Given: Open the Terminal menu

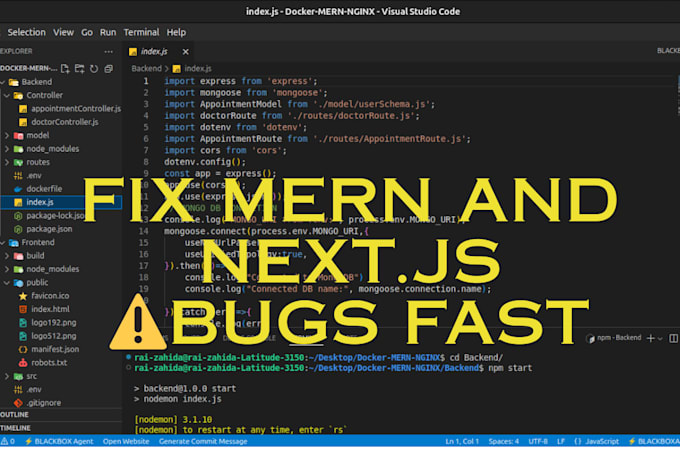Looking at the screenshot, I should coord(141,33).
